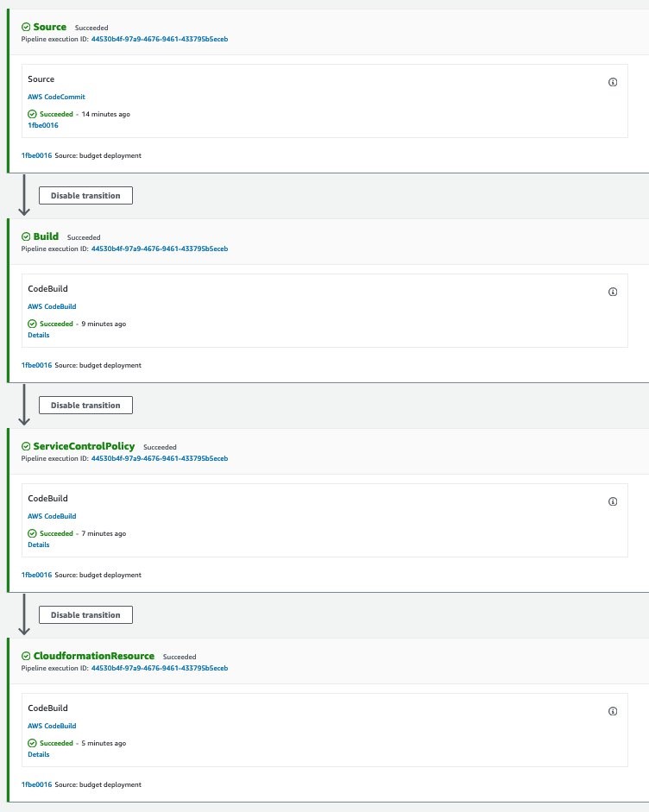Image resolution: width=649 pixels, height=812 pixels.
Task: View Details of ServiceControlPolicy CodeBuild action
Action: tap(39, 544)
